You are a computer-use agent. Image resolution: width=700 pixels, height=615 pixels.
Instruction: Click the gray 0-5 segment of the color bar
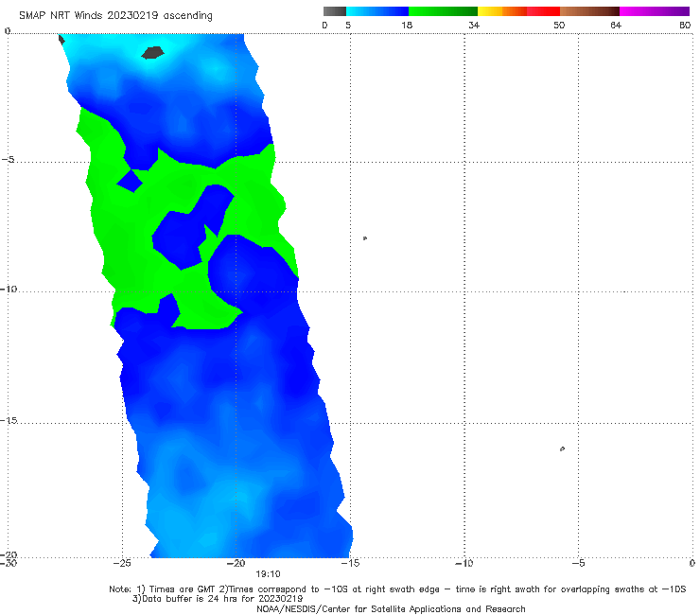[x=335, y=11]
